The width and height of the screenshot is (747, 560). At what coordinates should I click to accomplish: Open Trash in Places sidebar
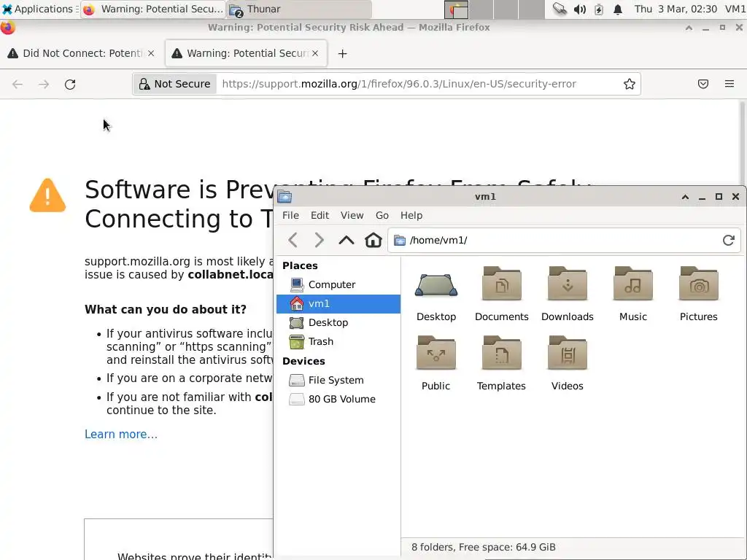[338, 342]
